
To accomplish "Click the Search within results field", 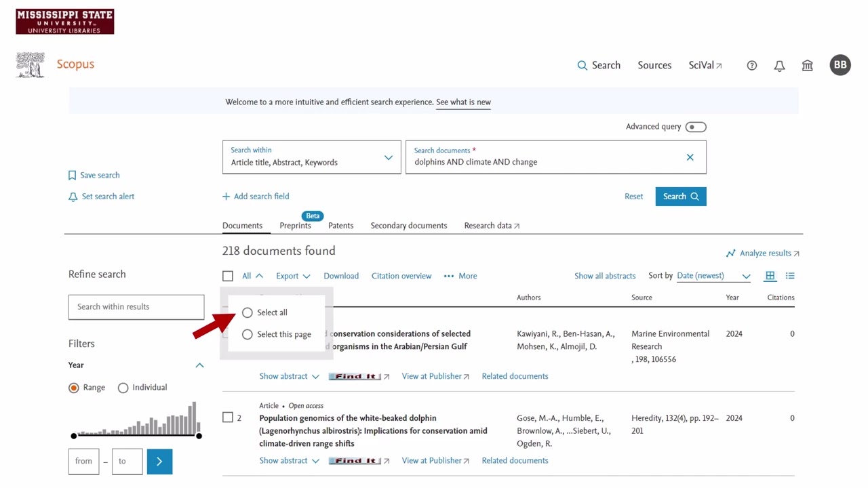I will click(x=136, y=307).
